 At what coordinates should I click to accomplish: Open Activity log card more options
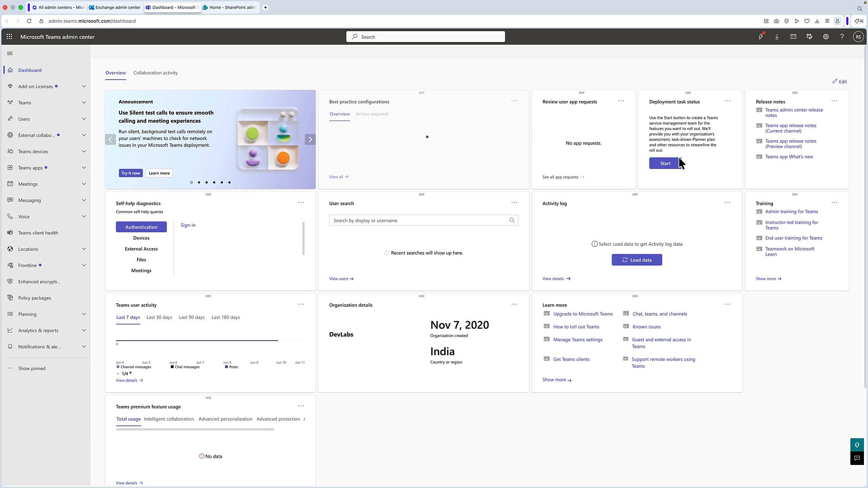click(728, 203)
